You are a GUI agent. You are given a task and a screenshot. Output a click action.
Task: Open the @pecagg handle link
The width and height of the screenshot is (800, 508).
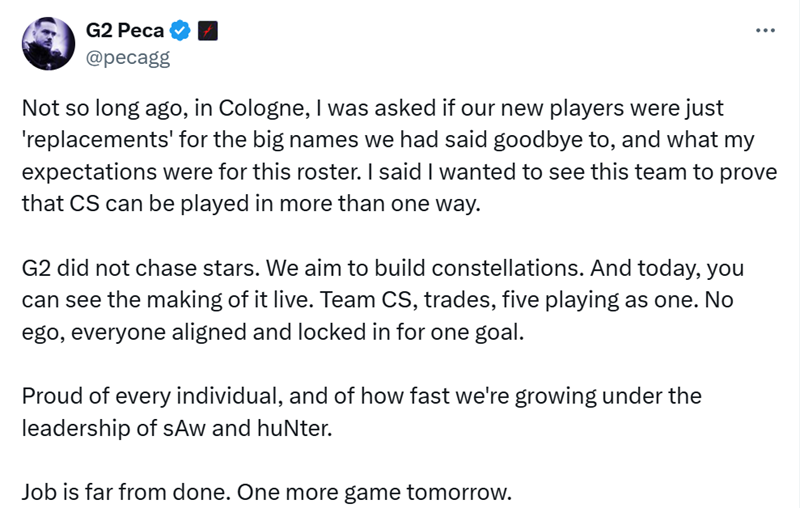click(128, 58)
